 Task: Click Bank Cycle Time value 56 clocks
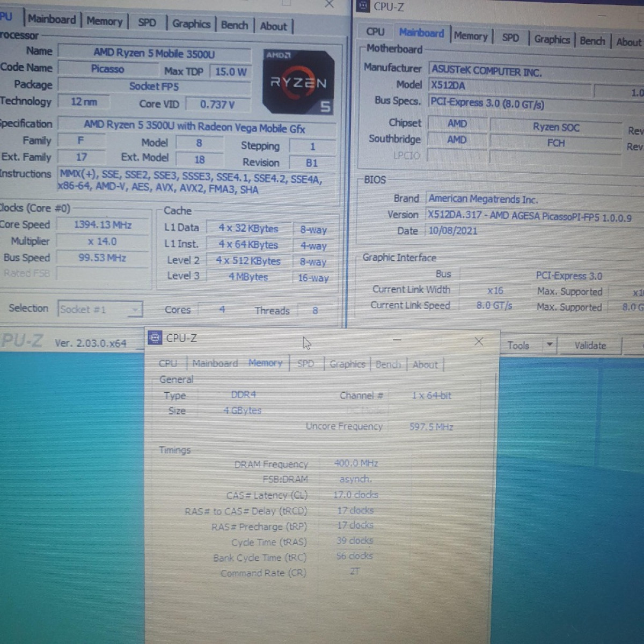click(355, 556)
